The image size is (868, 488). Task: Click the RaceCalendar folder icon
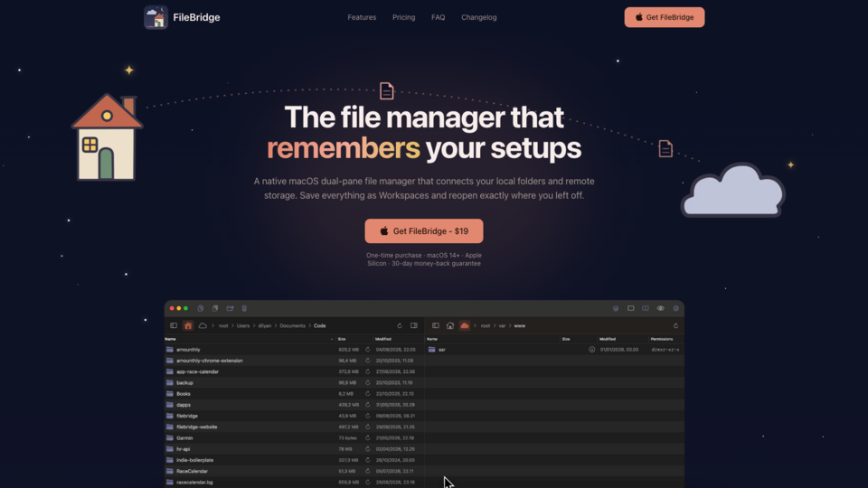pos(170,471)
